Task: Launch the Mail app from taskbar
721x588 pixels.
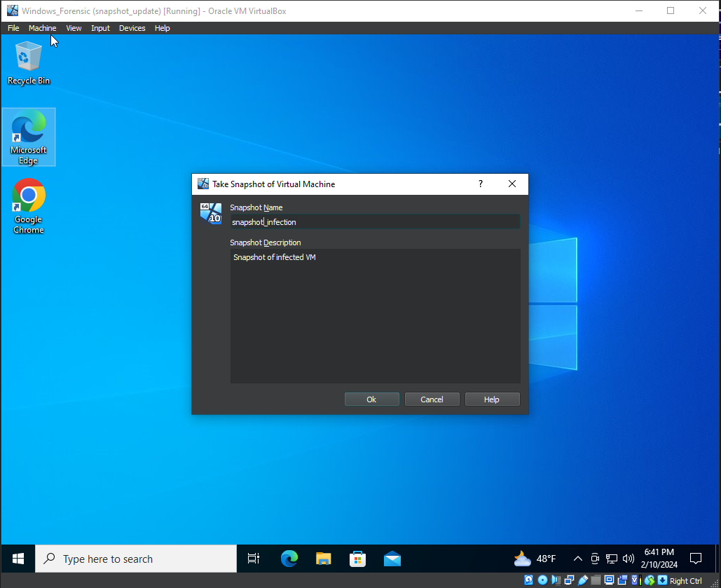Action: (x=392, y=559)
